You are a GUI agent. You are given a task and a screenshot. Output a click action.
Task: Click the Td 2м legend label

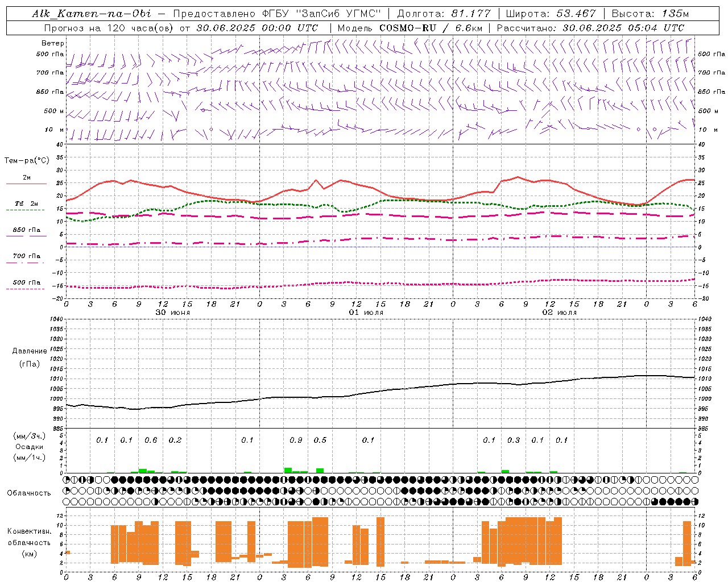pyautogui.click(x=27, y=203)
